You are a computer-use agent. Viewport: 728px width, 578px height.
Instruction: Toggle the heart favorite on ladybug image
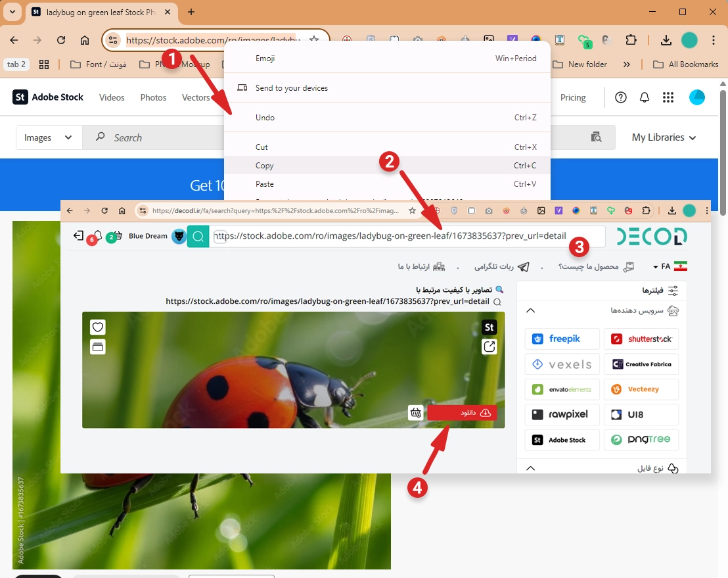tap(98, 327)
